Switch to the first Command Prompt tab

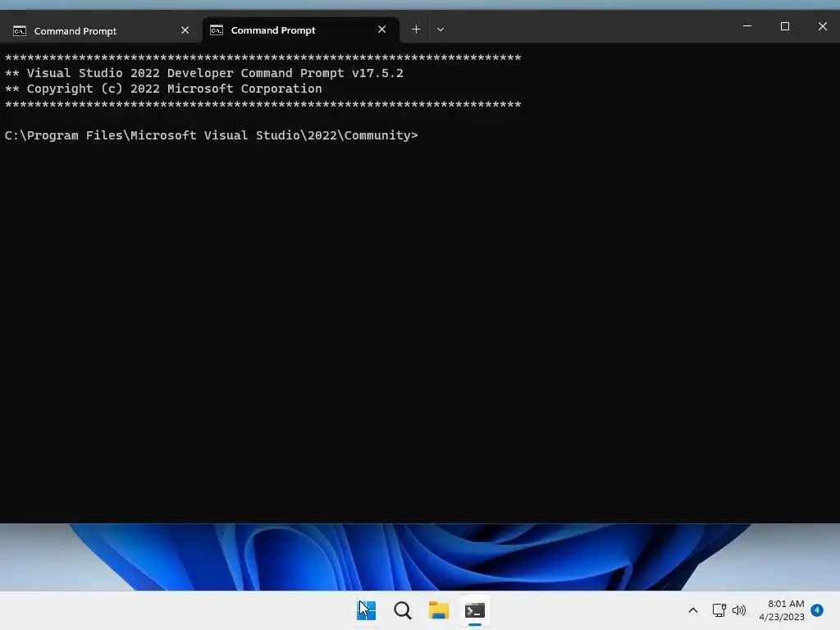101,30
